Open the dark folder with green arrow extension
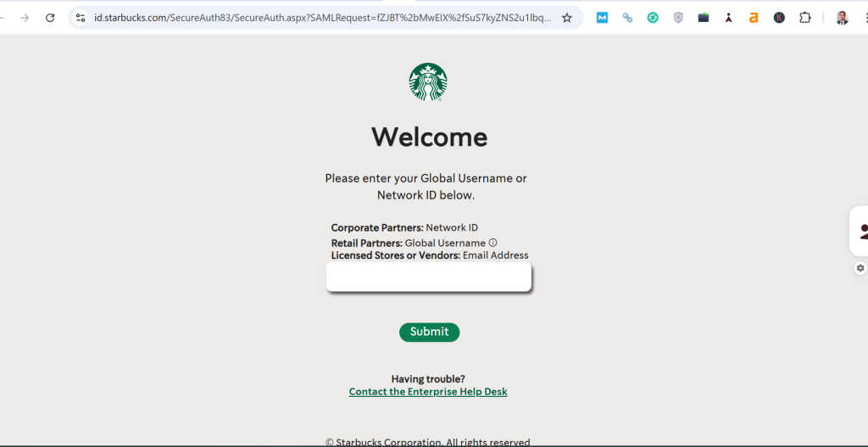The width and height of the screenshot is (868, 447). [704, 18]
